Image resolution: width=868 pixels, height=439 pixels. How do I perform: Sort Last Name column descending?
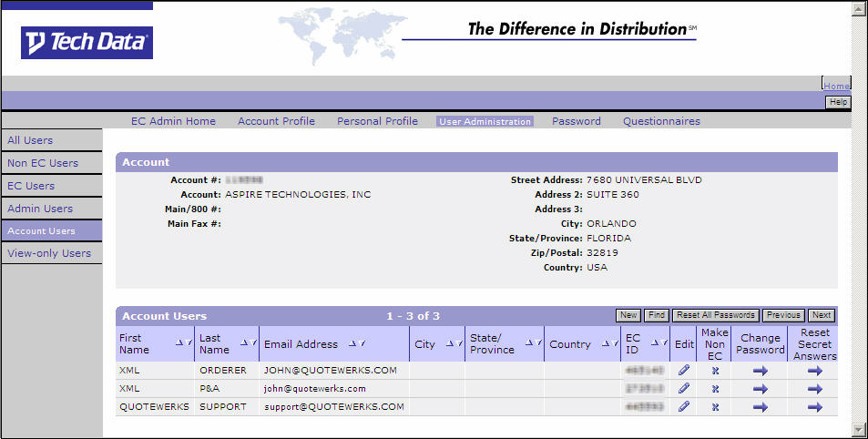coord(253,343)
